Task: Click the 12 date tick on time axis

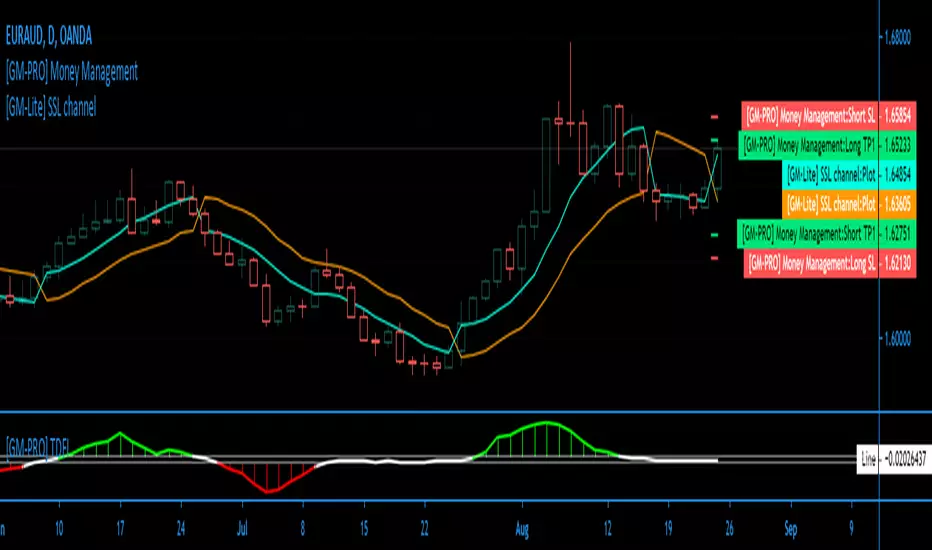Action: [x=607, y=529]
